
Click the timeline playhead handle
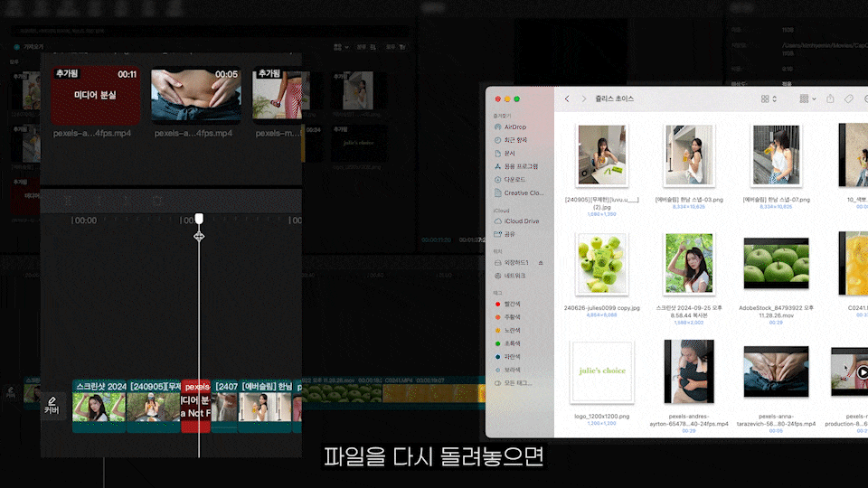pyautogui.click(x=199, y=220)
